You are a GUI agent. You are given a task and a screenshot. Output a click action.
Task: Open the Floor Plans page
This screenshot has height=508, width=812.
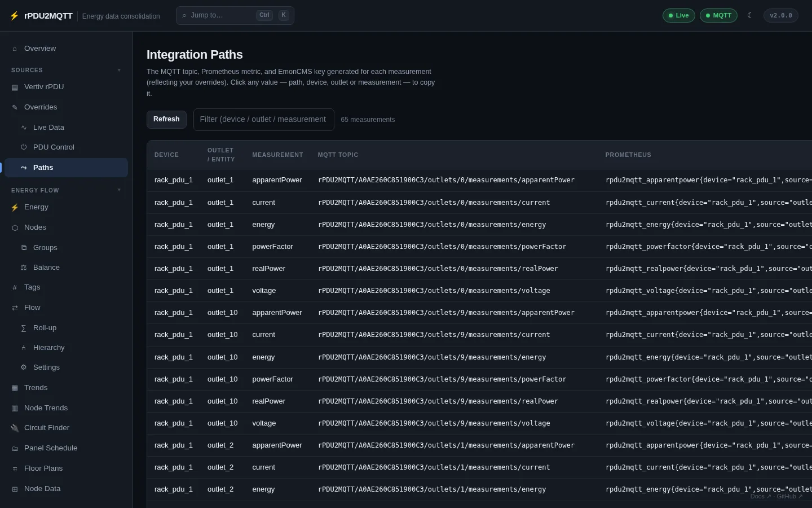pos(66,468)
